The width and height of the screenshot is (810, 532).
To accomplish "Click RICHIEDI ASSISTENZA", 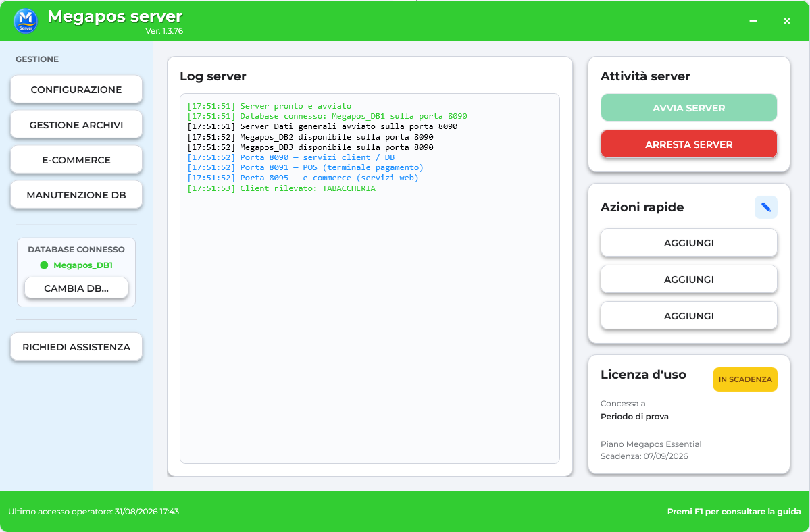I will click(76, 347).
